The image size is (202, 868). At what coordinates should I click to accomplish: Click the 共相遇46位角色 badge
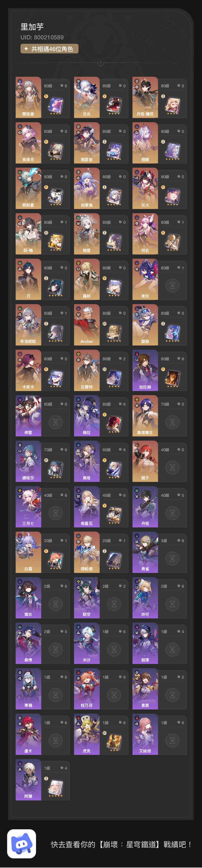point(49,49)
